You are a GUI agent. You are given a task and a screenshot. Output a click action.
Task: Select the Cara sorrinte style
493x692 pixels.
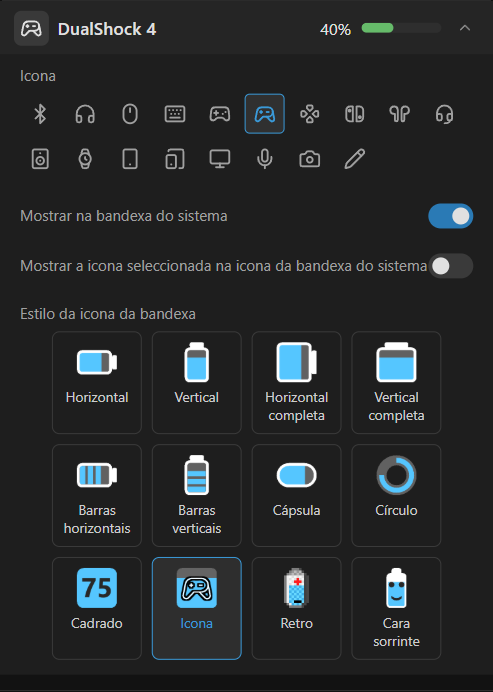[x=396, y=609]
